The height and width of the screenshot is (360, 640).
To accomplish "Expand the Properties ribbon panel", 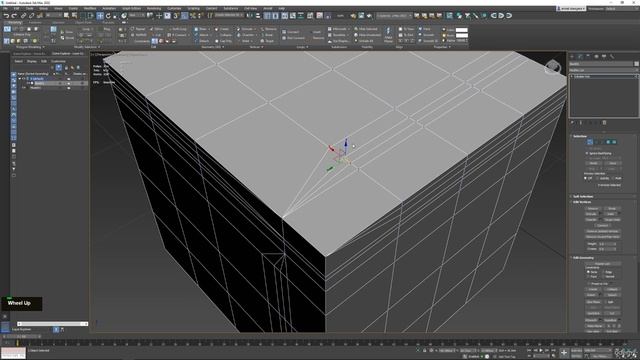I will pyautogui.click(x=442, y=47).
